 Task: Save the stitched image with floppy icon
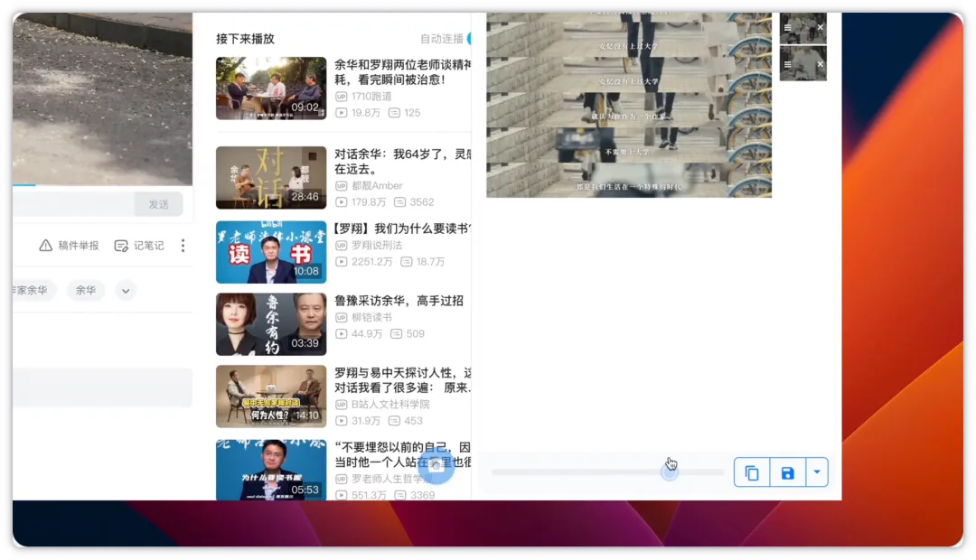coord(787,473)
